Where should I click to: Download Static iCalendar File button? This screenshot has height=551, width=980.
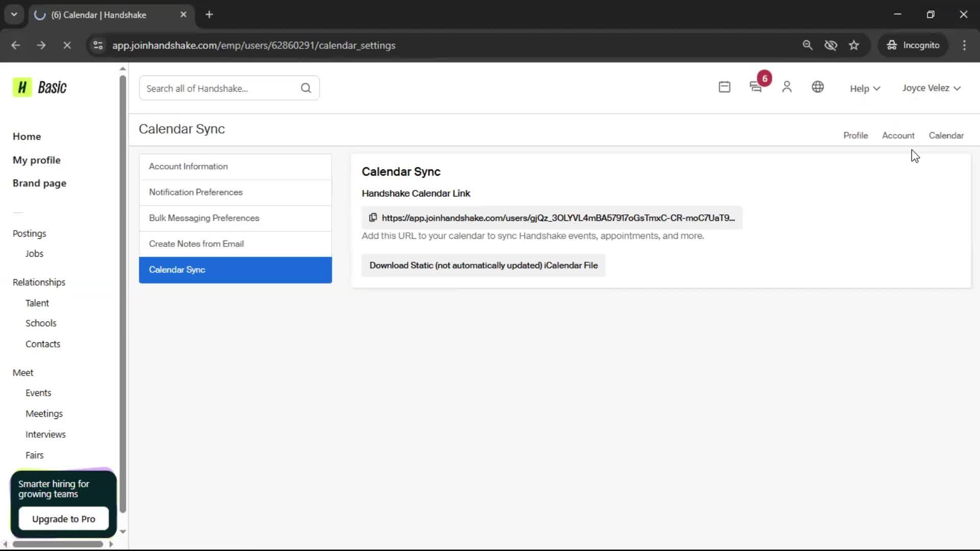click(x=483, y=265)
